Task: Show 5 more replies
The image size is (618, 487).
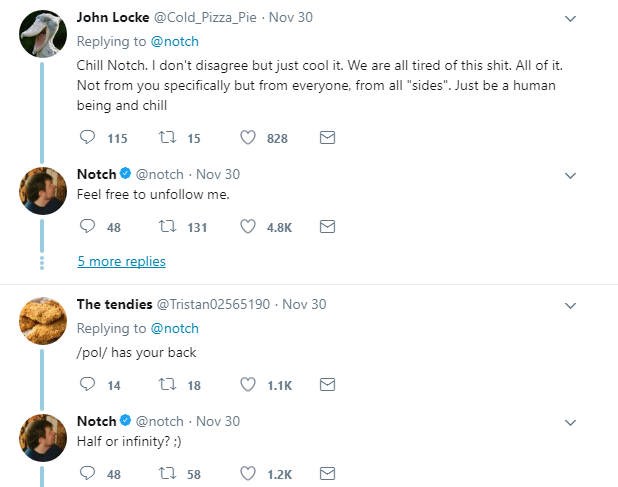Action: point(121,261)
